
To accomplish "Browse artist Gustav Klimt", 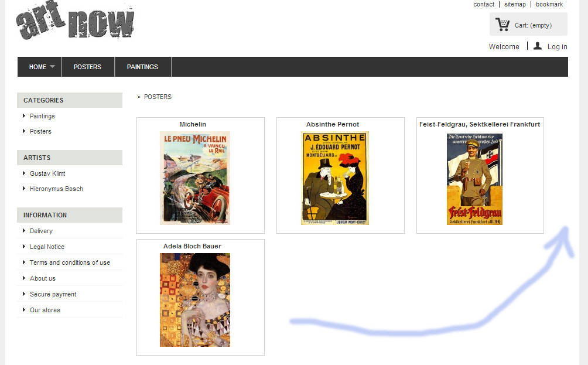I will coord(47,173).
